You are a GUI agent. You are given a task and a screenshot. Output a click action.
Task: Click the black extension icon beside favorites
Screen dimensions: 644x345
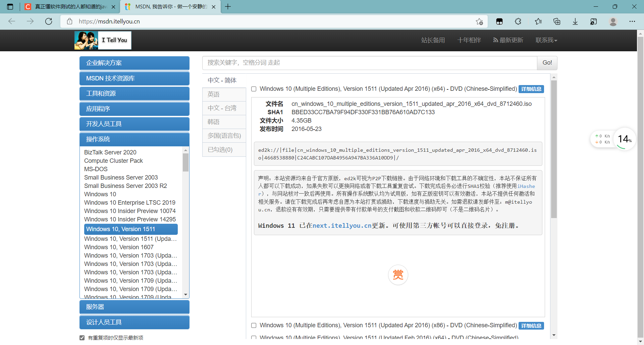499,21
